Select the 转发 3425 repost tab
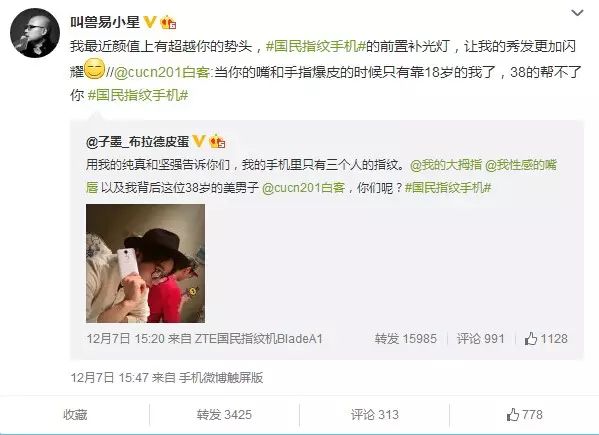The image size is (599, 435). (224, 415)
